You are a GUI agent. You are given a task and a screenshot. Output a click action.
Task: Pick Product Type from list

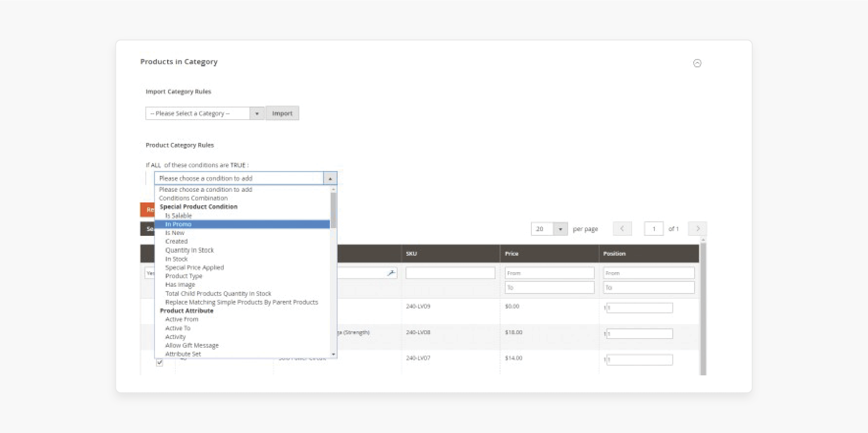pyautogui.click(x=184, y=276)
